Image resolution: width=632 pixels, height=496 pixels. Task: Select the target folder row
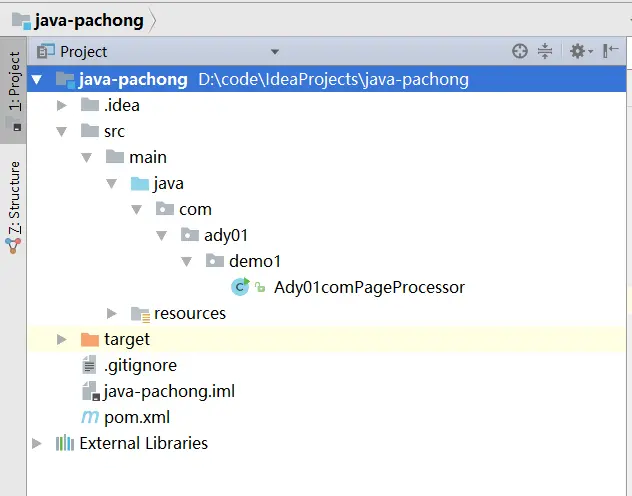[326, 339]
